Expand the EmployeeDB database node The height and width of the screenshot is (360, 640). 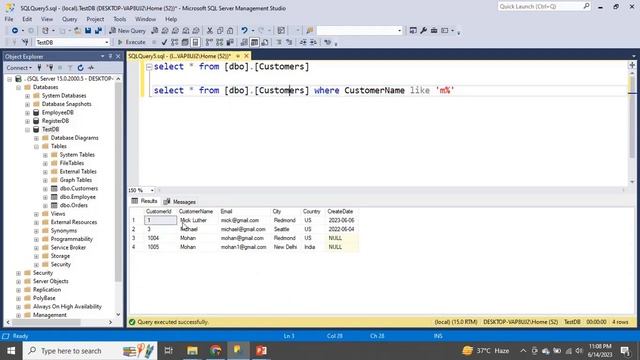(27, 113)
